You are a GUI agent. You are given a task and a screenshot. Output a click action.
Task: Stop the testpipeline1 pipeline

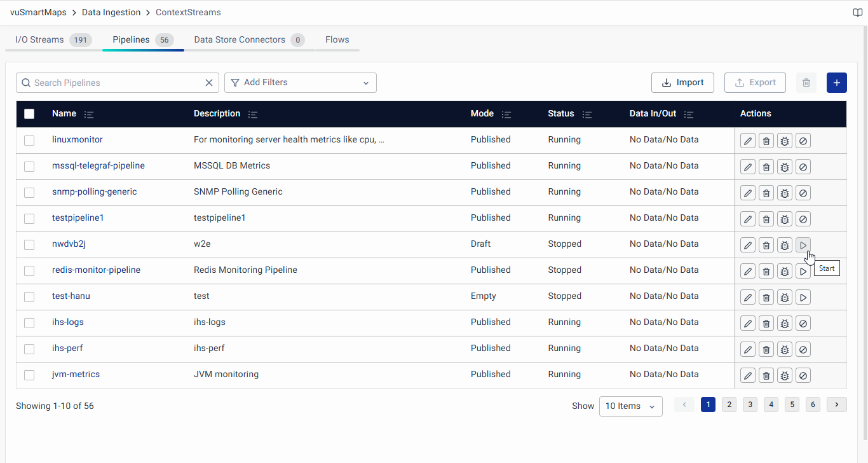tap(803, 219)
